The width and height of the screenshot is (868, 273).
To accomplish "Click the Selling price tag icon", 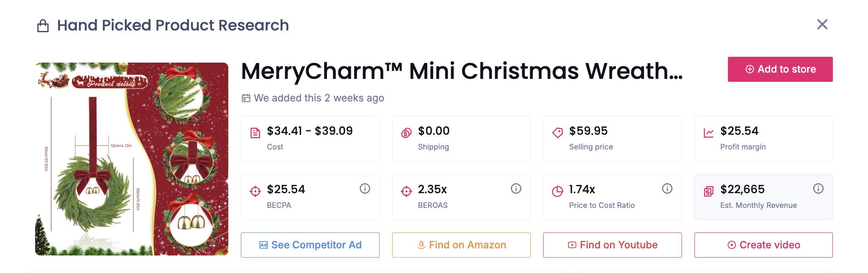I will point(557,133).
